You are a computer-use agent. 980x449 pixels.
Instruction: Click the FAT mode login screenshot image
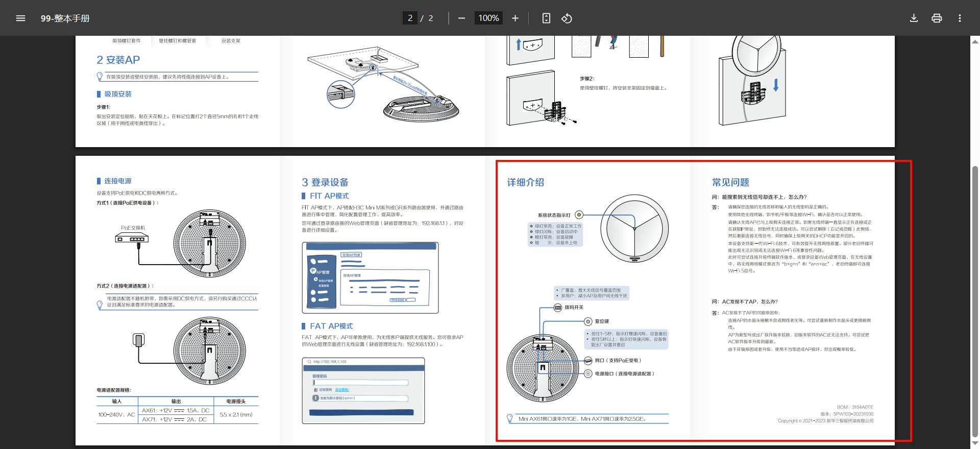point(363,391)
